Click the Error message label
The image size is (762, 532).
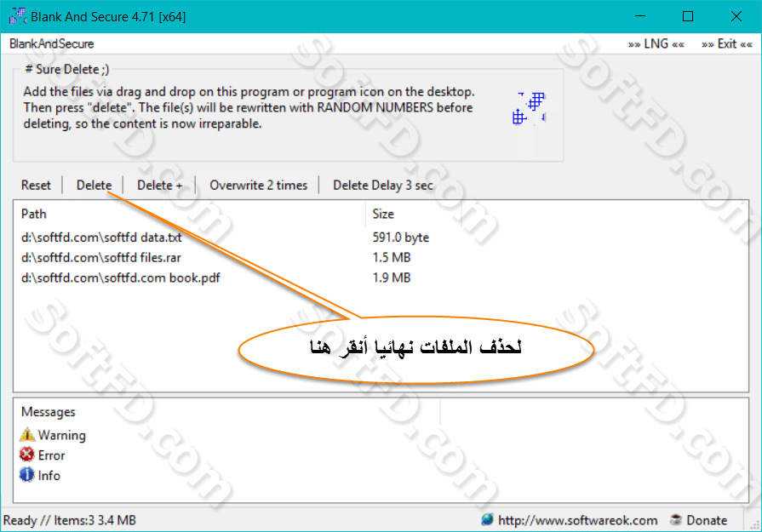tap(52, 455)
